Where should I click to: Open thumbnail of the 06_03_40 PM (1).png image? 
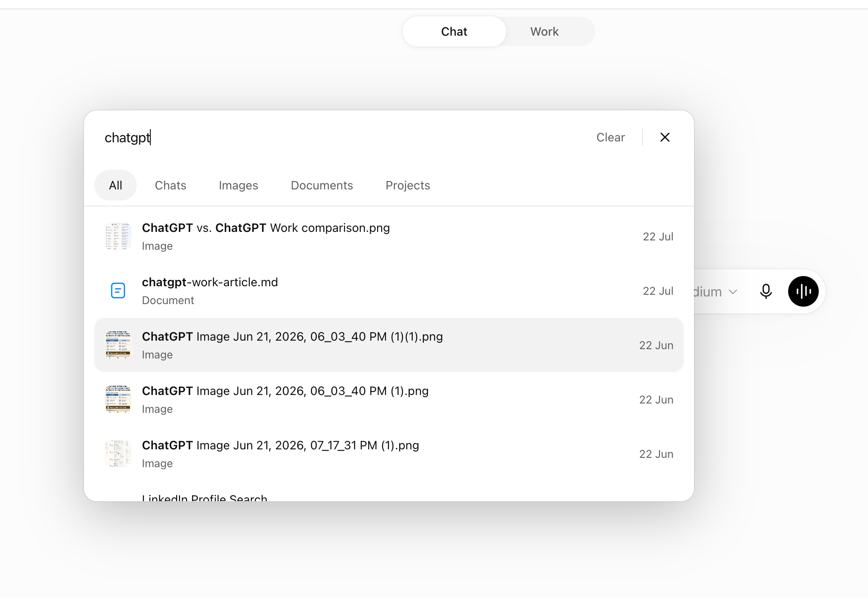(118, 399)
